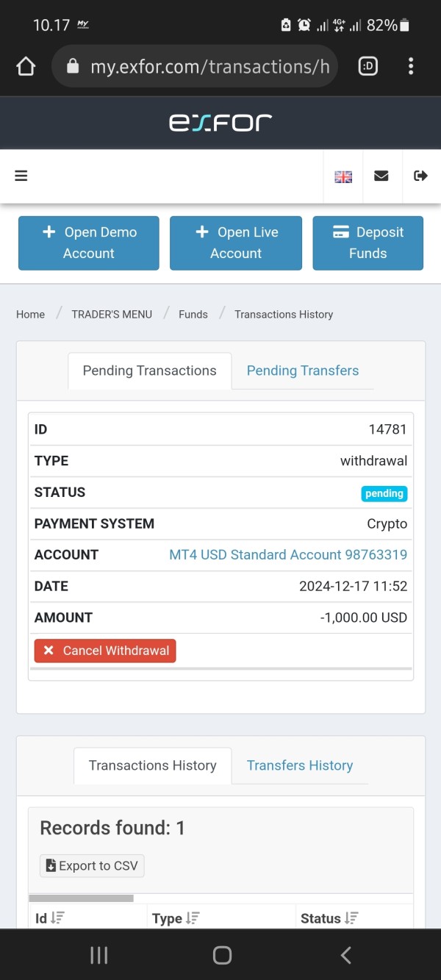
Task: Open the browser tab switcher
Action: [367, 67]
